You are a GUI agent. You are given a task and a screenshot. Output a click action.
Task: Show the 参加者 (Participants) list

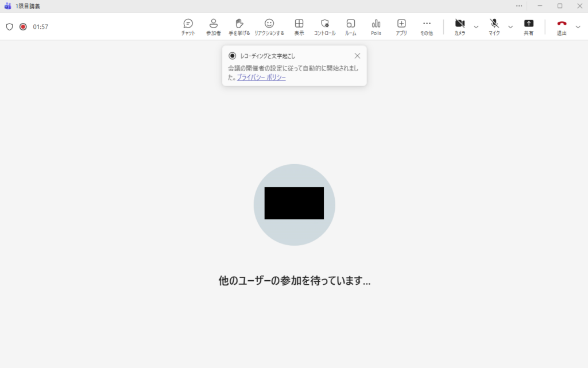[214, 26]
